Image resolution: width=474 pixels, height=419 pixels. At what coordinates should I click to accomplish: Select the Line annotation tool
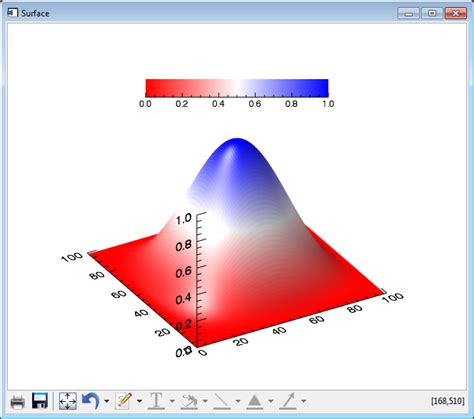coord(222,401)
